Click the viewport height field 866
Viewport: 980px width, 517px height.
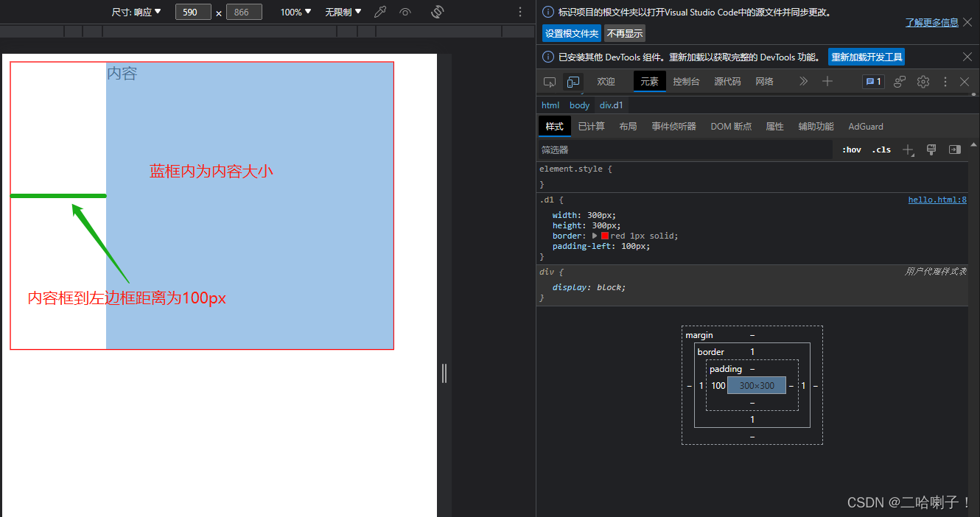click(x=244, y=12)
